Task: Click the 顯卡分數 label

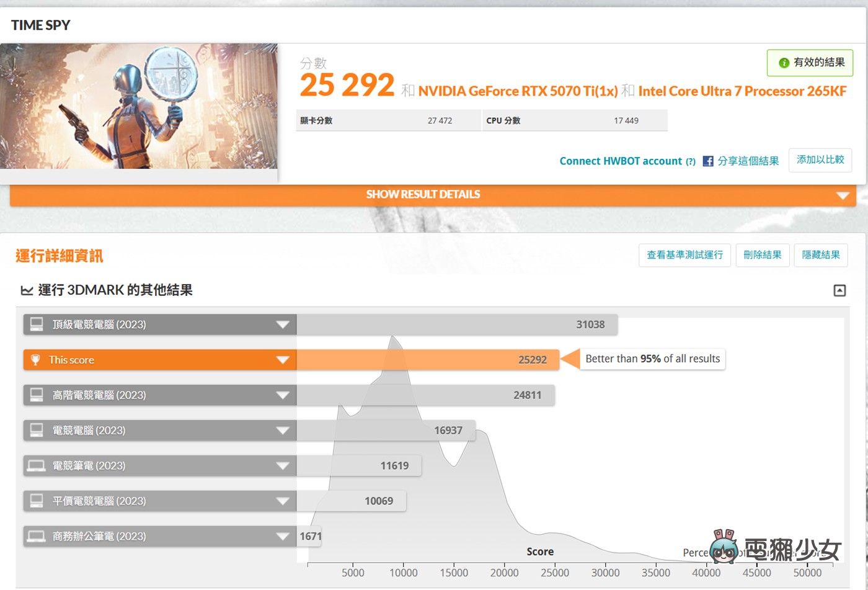Action: pyautogui.click(x=316, y=121)
